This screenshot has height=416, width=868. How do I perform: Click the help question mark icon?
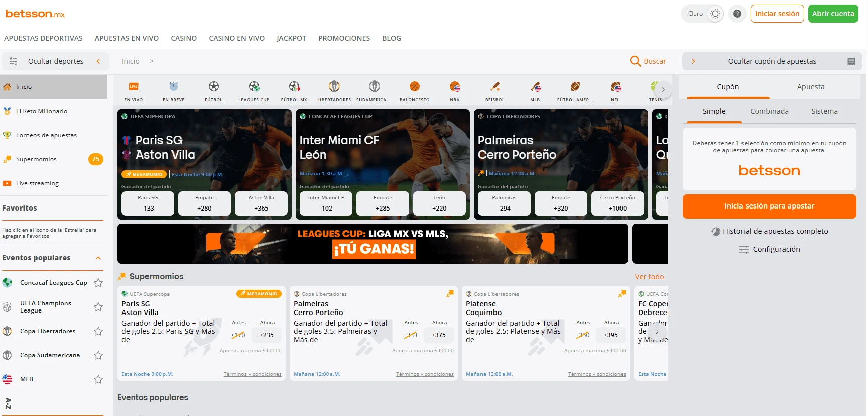[x=737, y=14]
